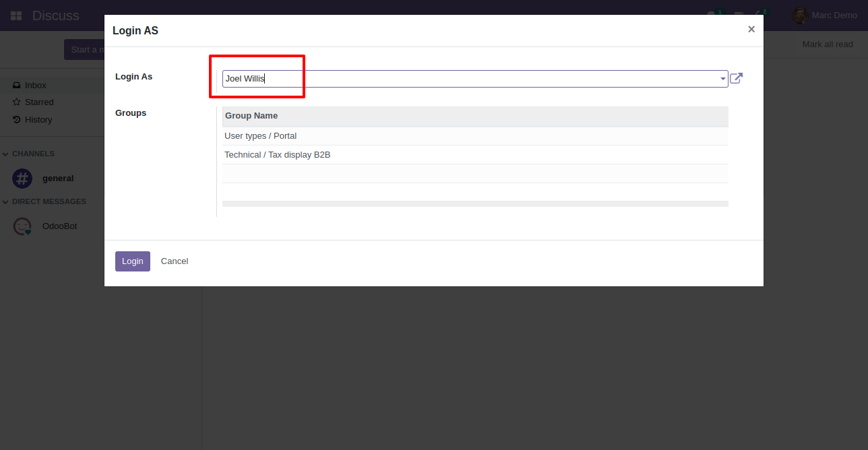Click the Inbox tray icon in sidebar
Screen dimensions: 868x450
point(17,86)
